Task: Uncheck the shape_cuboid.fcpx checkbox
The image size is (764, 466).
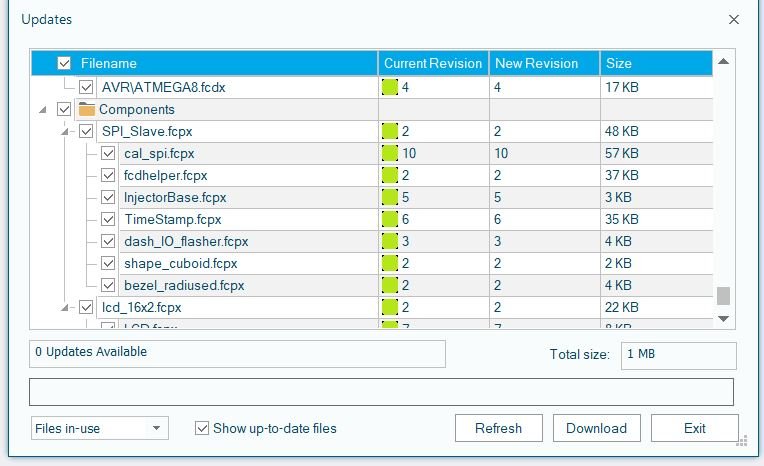Action: [x=108, y=263]
